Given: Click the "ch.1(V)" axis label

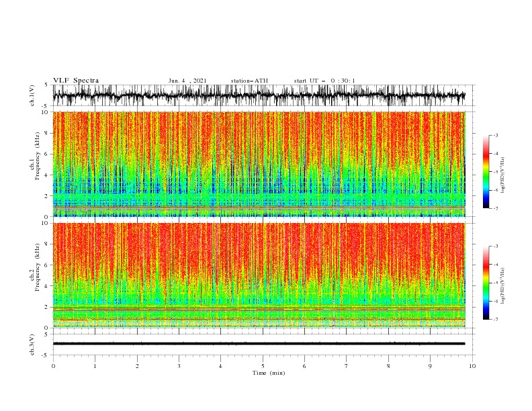Looking at the screenshot, I should point(32,95).
